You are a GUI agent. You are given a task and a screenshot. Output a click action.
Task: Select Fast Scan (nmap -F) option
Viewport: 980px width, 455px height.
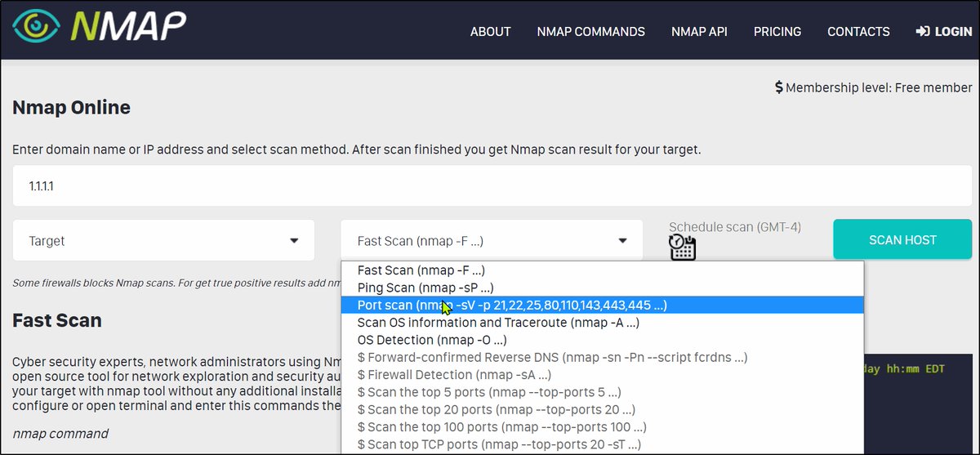pos(602,270)
